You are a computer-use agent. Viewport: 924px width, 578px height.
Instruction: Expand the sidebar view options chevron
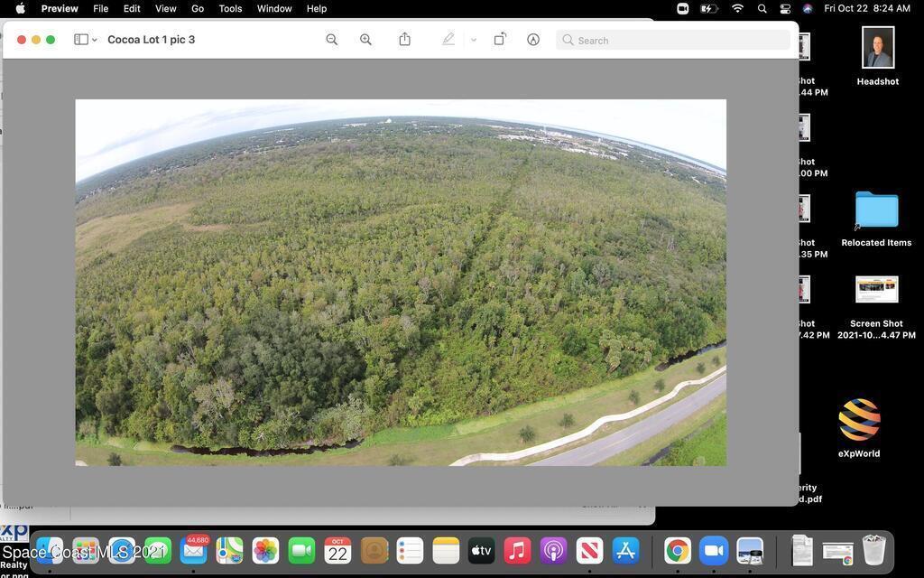pyautogui.click(x=95, y=40)
